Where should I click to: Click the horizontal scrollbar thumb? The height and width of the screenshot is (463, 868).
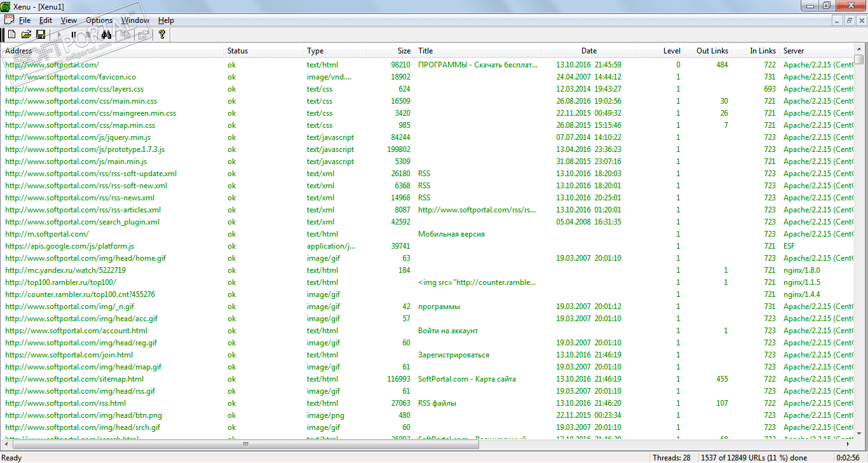[245, 444]
